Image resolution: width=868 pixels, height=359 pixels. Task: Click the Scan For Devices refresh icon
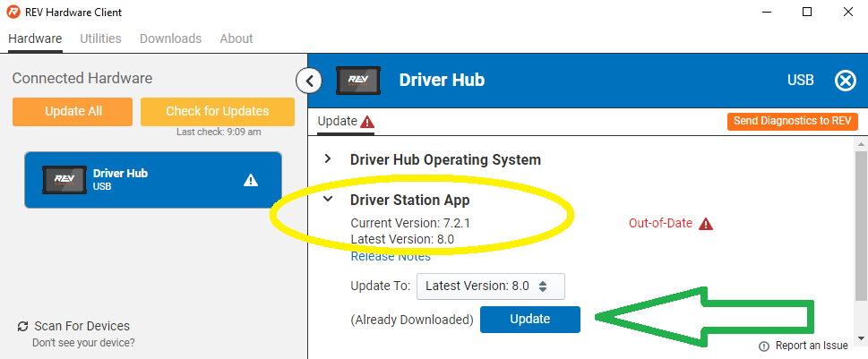tap(22, 327)
